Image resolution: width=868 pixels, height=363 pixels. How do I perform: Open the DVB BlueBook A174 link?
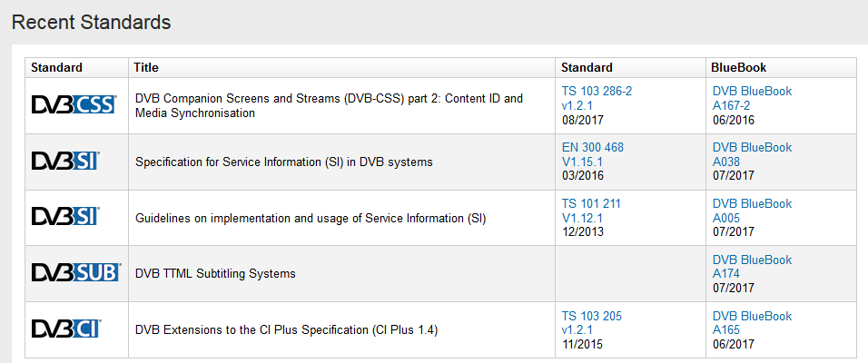coord(752,267)
